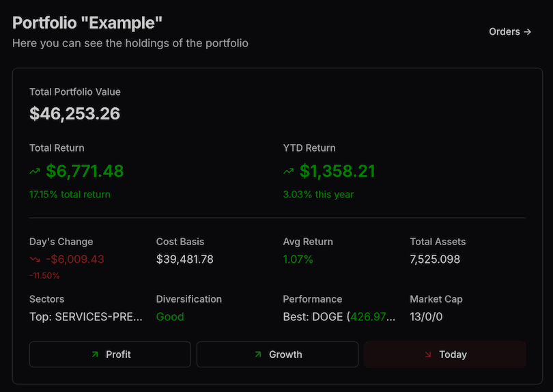Click the Total Return value $6,771.48
Image resolution: width=553 pixels, height=392 pixels.
(85, 171)
